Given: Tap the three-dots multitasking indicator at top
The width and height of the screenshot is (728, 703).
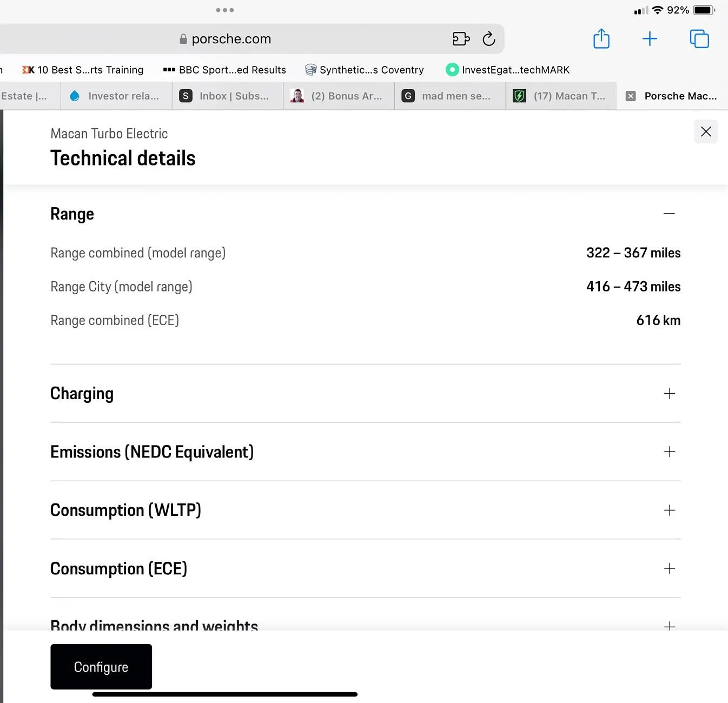Looking at the screenshot, I should pyautogui.click(x=225, y=9).
